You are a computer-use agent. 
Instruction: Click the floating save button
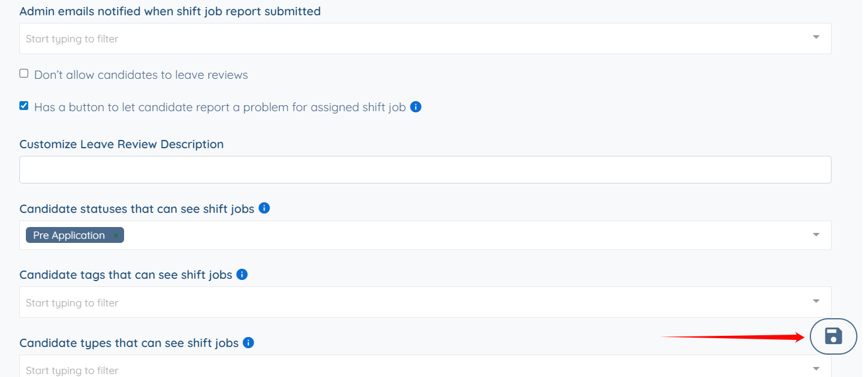coord(833,336)
